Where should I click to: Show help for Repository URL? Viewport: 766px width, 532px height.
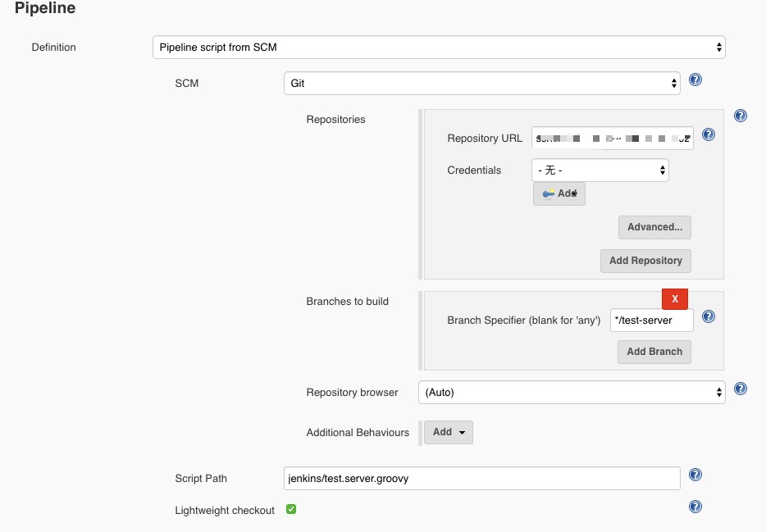pos(709,135)
